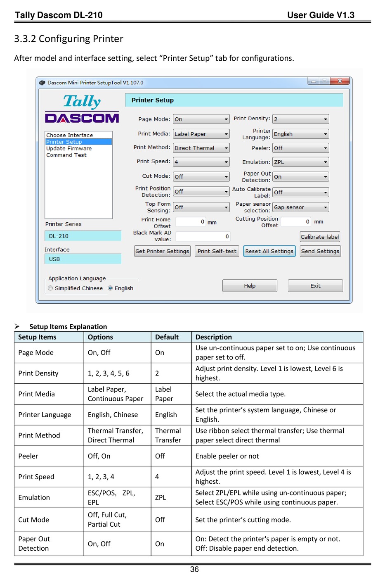Click the 'Print Media' table cell
Image resolution: width=392 pixels, height=573 pixels.
[49, 394]
